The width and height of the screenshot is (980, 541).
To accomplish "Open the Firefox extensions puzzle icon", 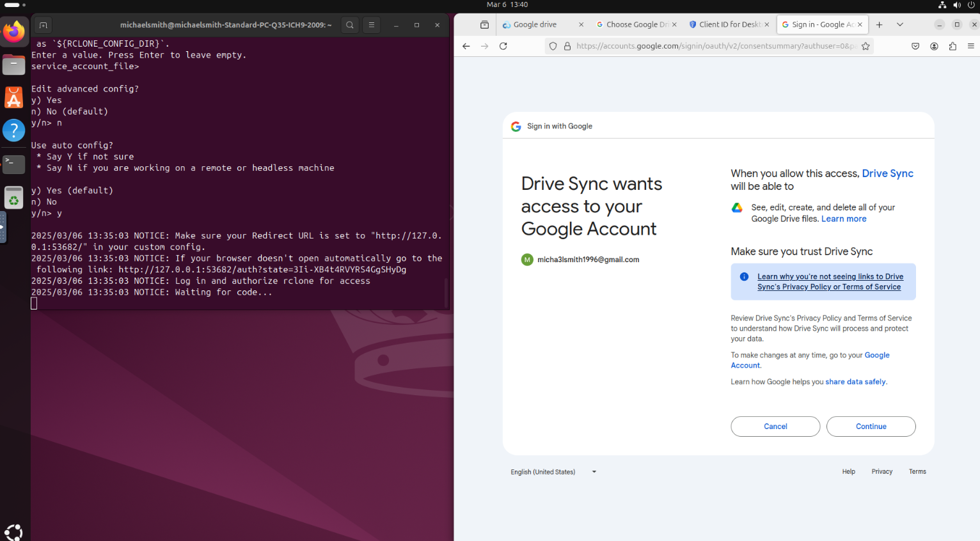I will point(952,46).
